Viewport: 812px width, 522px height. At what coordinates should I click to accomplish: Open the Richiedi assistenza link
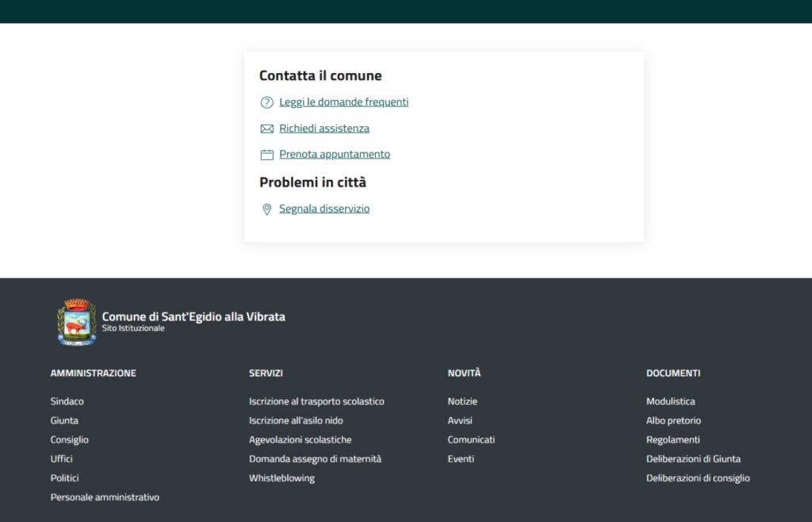[324, 129]
